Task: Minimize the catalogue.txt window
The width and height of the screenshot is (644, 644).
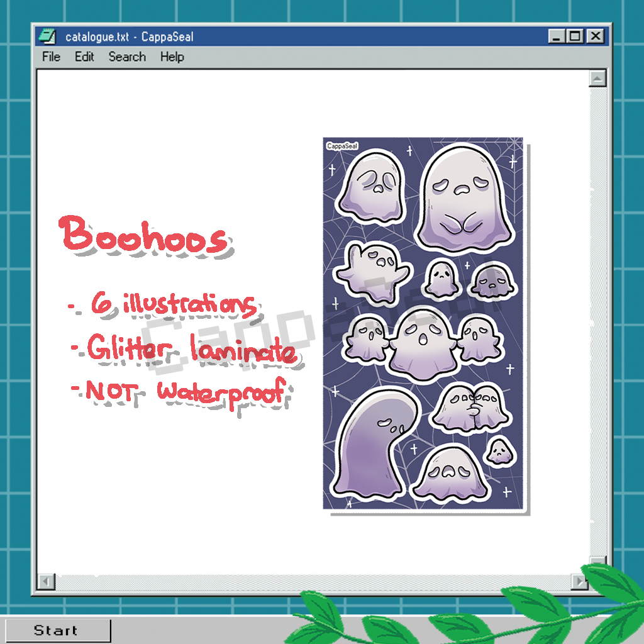Action: click(556, 36)
